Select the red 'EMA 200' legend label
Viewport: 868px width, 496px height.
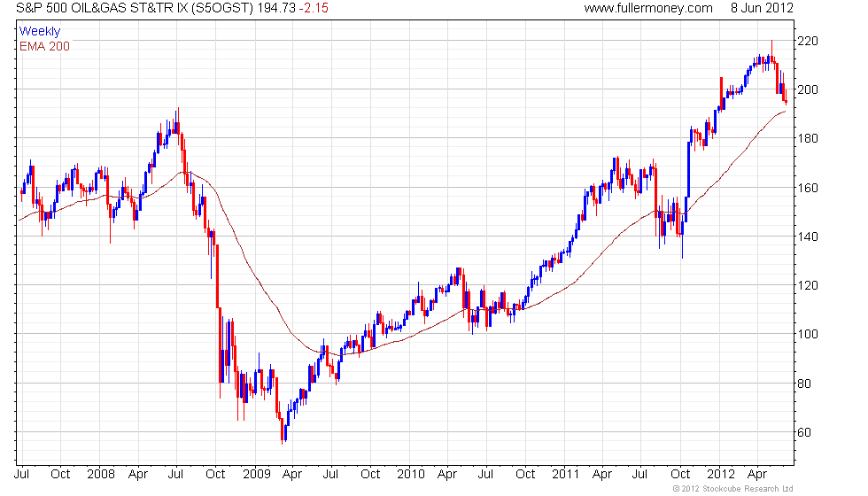45,46
